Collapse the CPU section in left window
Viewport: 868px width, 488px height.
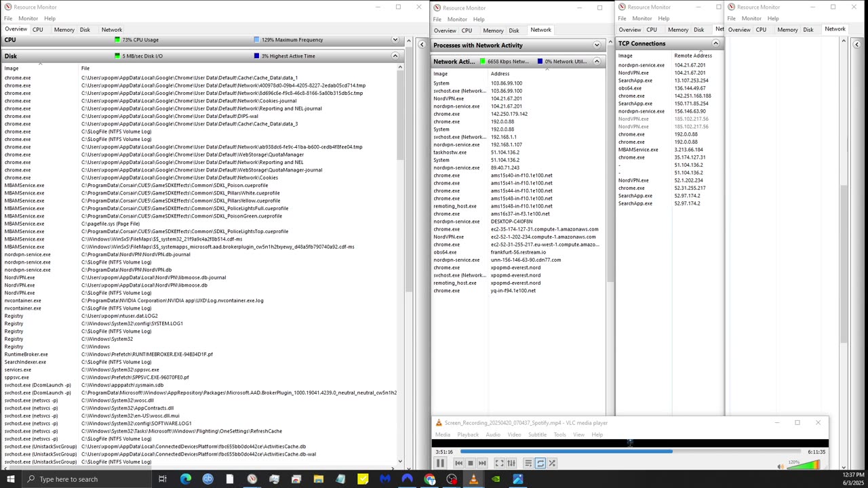(395, 40)
